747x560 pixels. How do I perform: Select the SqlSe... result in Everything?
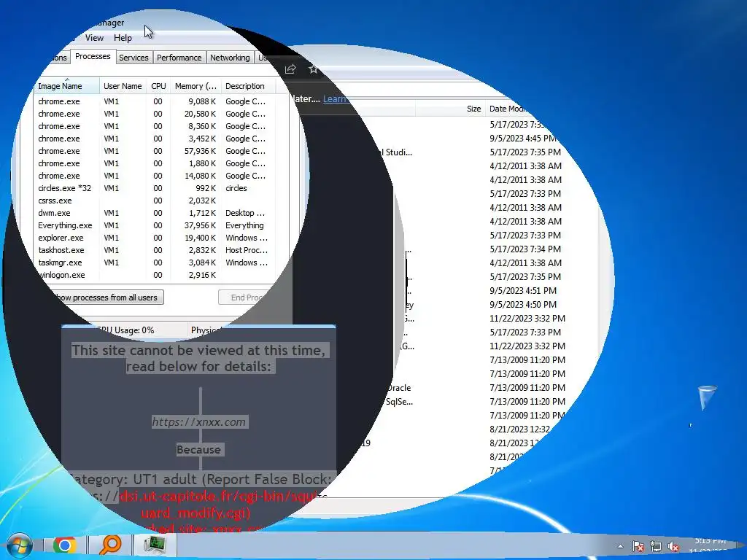(x=399, y=402)
